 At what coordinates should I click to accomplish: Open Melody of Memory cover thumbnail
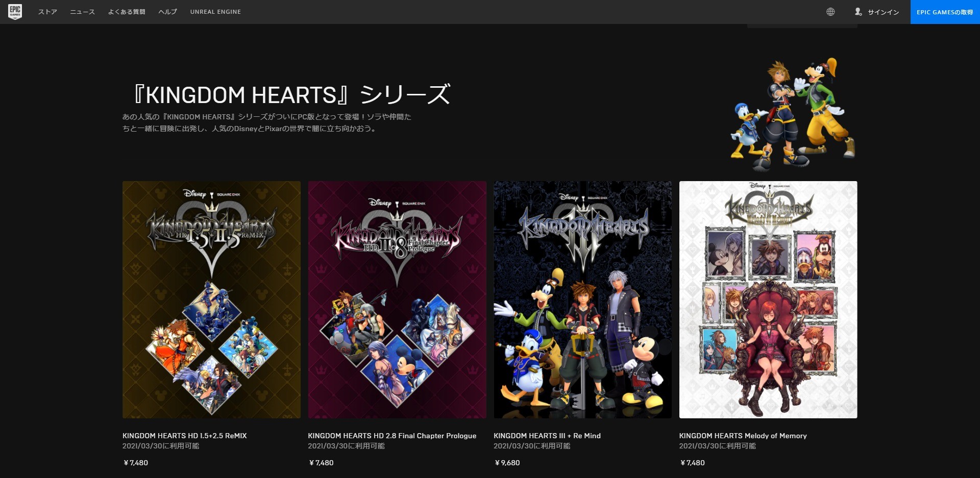tap(768, 299)
